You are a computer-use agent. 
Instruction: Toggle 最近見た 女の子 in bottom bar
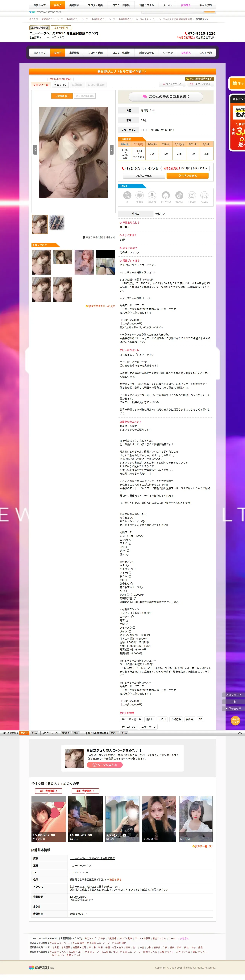pyautogui.click(x=24, y=733)
